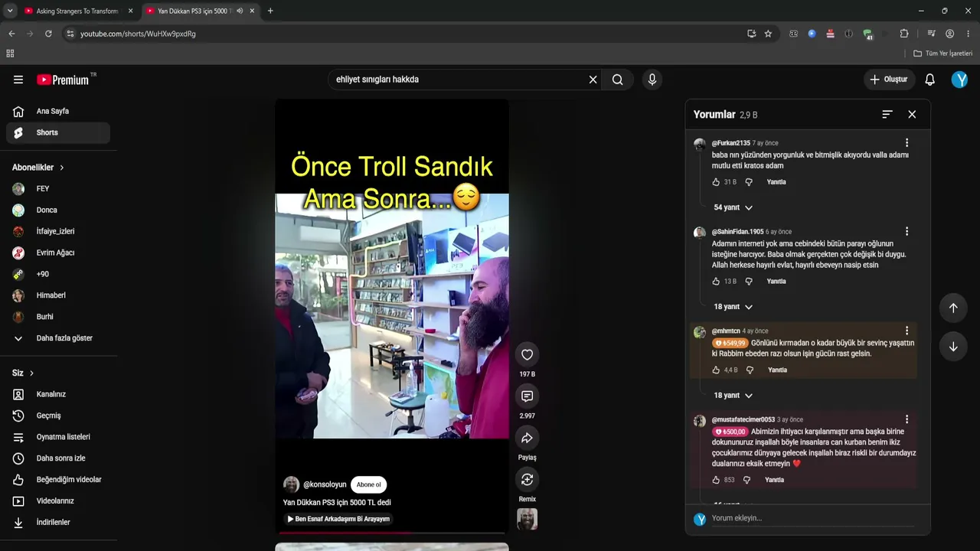Viewport: 980px width, 551px height.
Task: Open the sound thumbnail under Remix
Action: point(527,519)
